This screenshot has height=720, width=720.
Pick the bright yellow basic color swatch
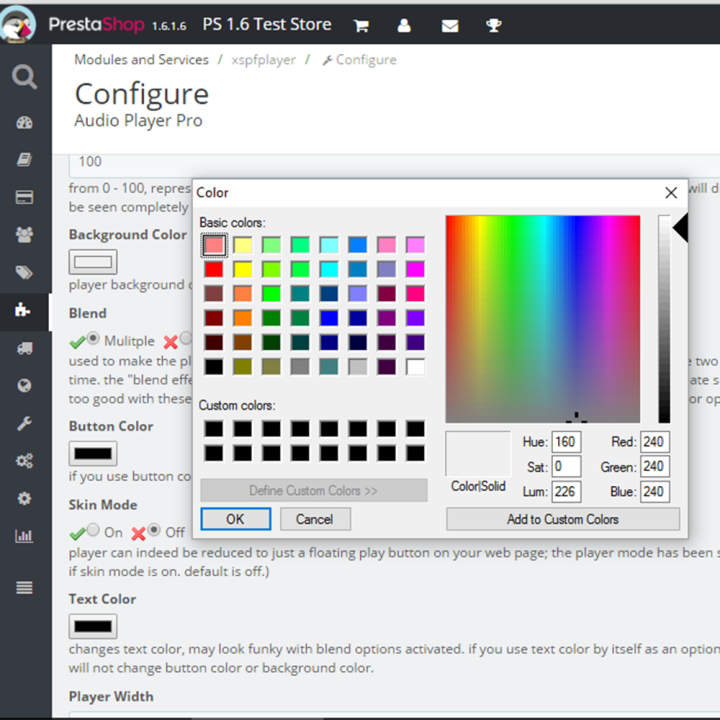pos(242,269)
